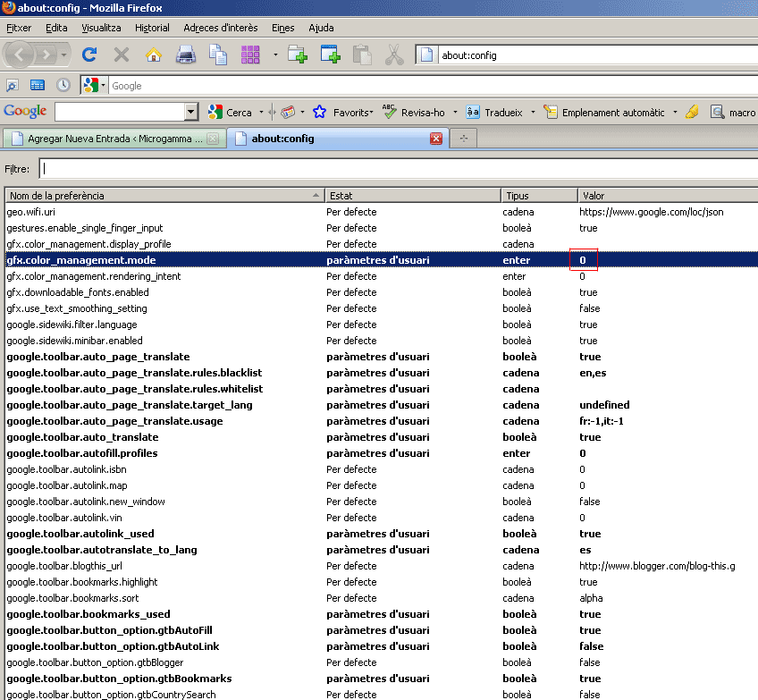Click the Cut scissors icon

point(394,55)
